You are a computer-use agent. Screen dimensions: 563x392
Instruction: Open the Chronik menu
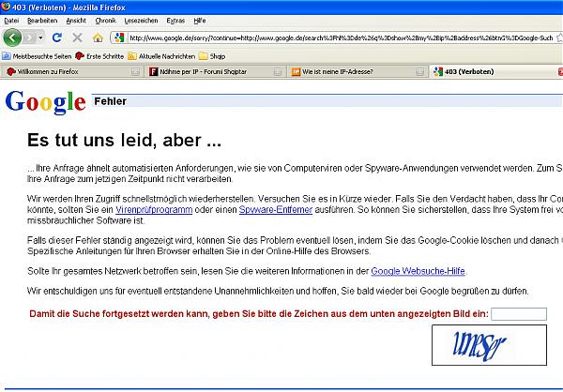click(x=105, y=21)
